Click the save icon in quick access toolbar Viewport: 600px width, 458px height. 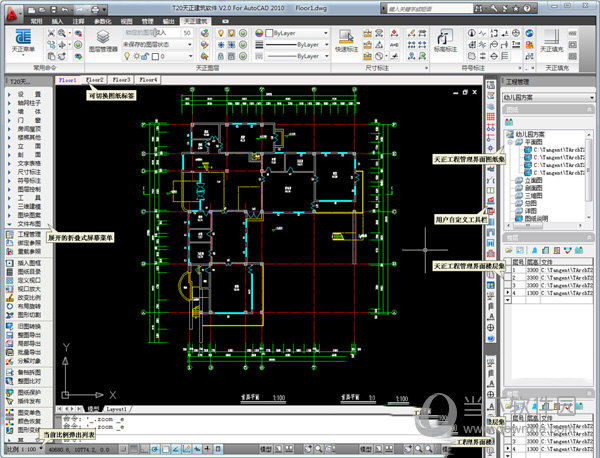(54, 10)
